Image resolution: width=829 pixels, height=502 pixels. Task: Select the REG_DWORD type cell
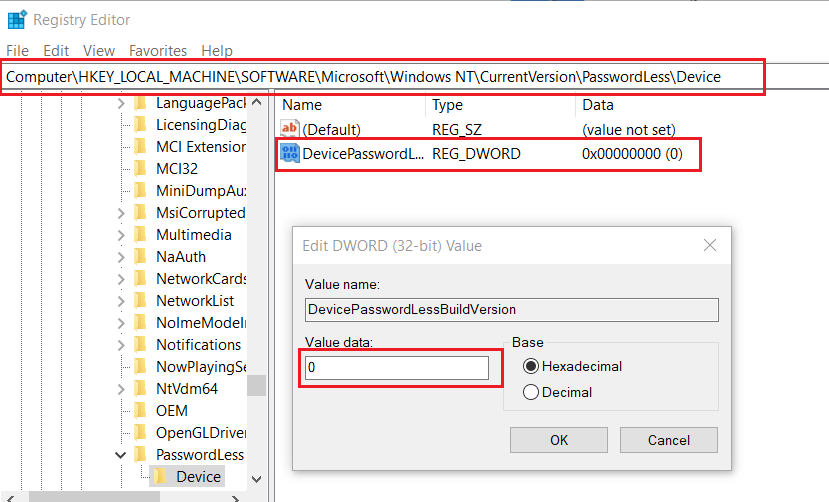click(476, 154)
